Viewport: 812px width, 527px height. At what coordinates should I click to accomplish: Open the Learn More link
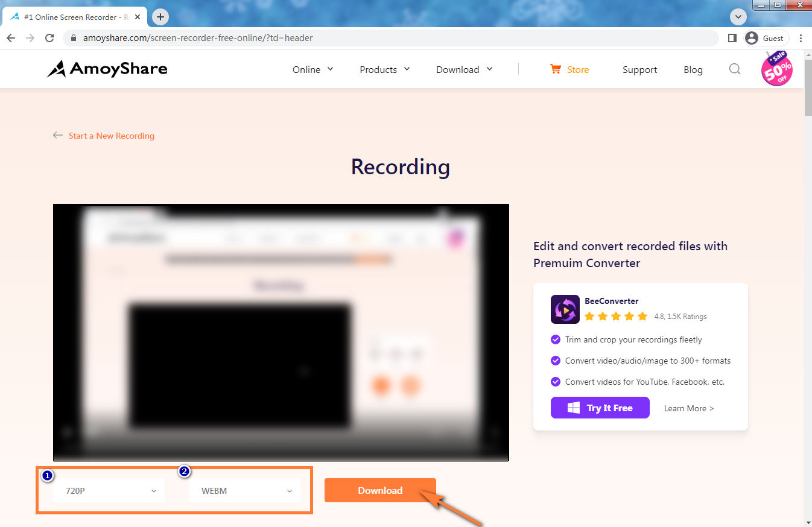click(689, 408)
